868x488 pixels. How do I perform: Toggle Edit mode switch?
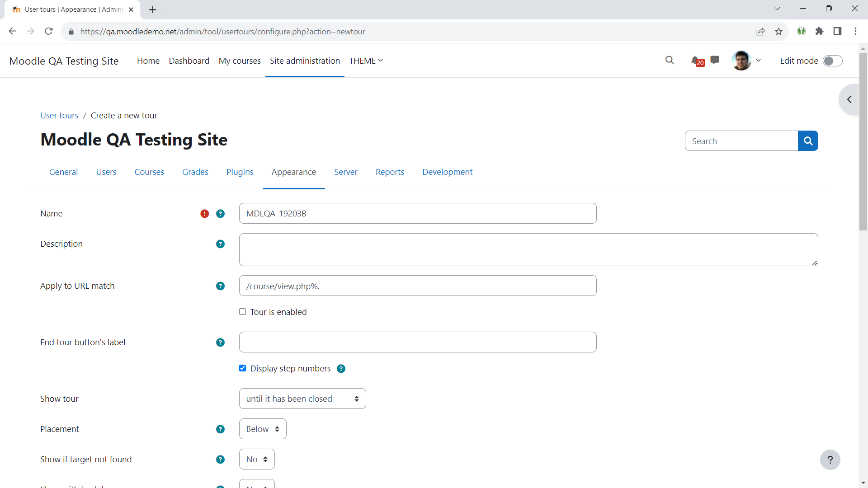832,61
